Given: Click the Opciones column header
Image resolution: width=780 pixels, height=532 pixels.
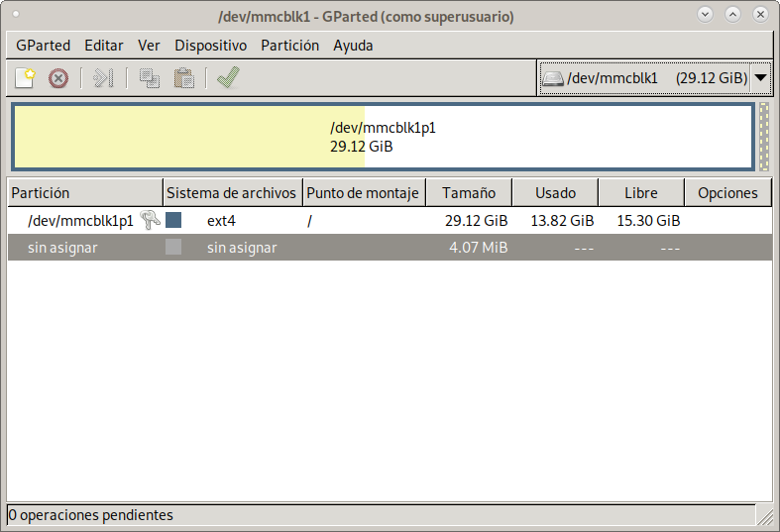Looking at the screenshot, I should click(728, 193).
